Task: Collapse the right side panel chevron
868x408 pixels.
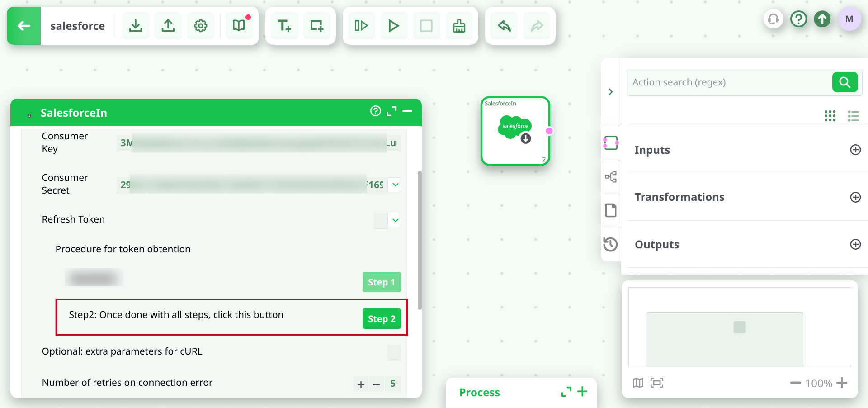Action: coord(611,92)
